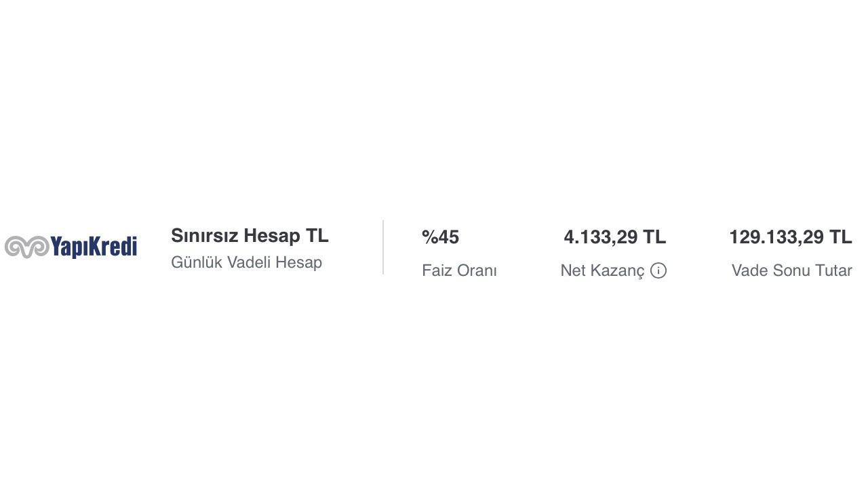Select the Günlük Vadeli Hesap subtitle
868x488 pixels.
[246, 262]
